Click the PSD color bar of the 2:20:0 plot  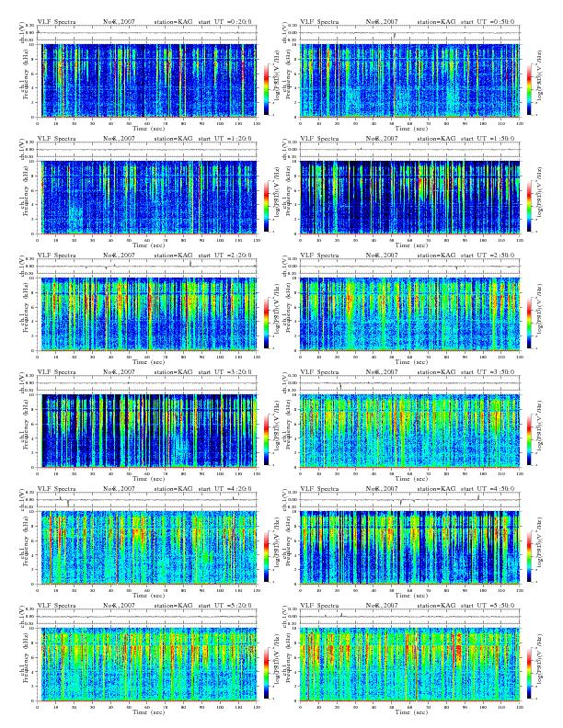click(x=266, y=323)
